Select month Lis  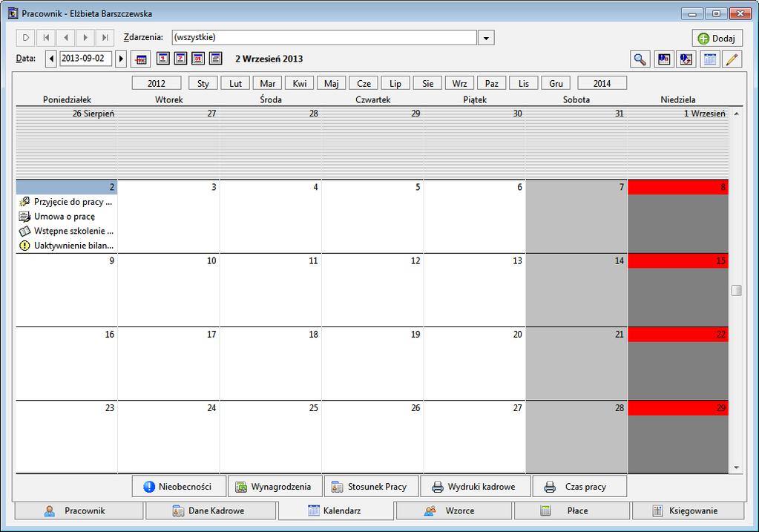(524, 83)
